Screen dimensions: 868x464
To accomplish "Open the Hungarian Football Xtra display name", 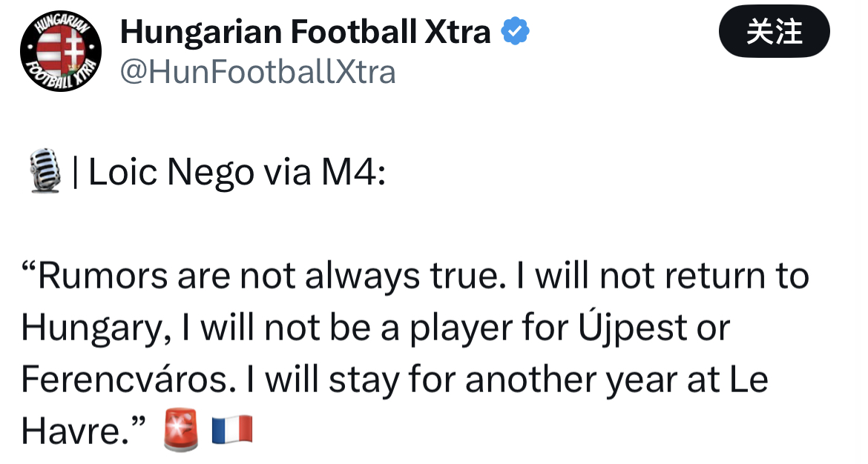I will point(306,32).
